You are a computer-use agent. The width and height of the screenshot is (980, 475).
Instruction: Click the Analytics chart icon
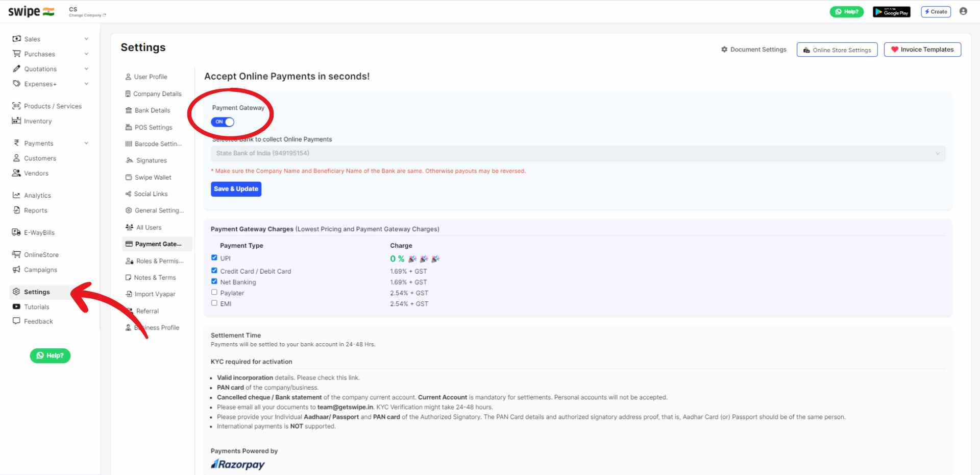(16, 195)
